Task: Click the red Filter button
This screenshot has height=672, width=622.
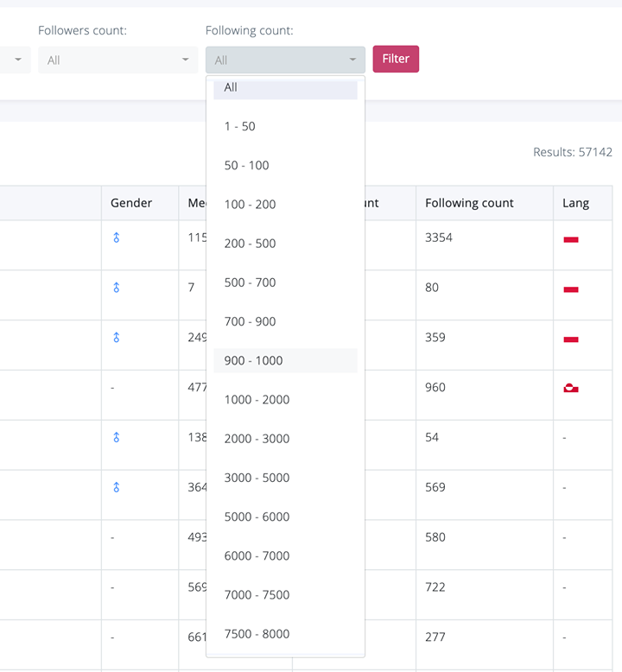Action: (x=396, y=59)
